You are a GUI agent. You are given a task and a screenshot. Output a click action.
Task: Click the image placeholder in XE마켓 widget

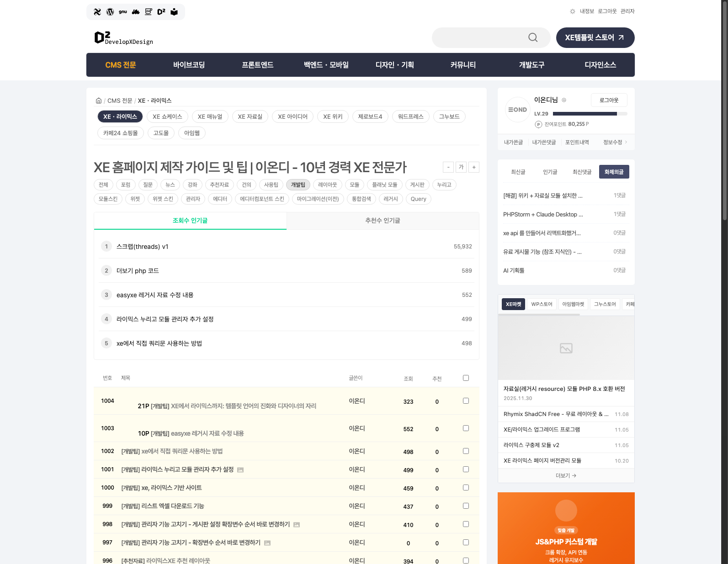pos(566,348)
